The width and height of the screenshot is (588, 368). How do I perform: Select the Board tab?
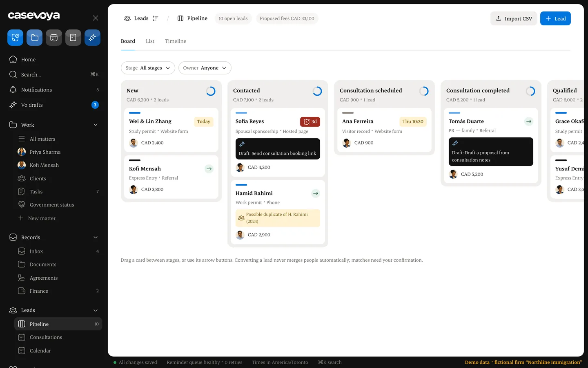tap(128, 41)
